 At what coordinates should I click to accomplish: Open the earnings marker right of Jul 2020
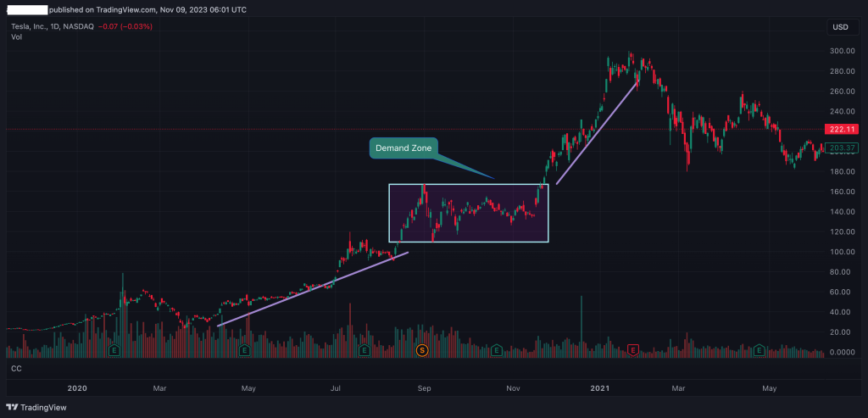tap(364, 349)
